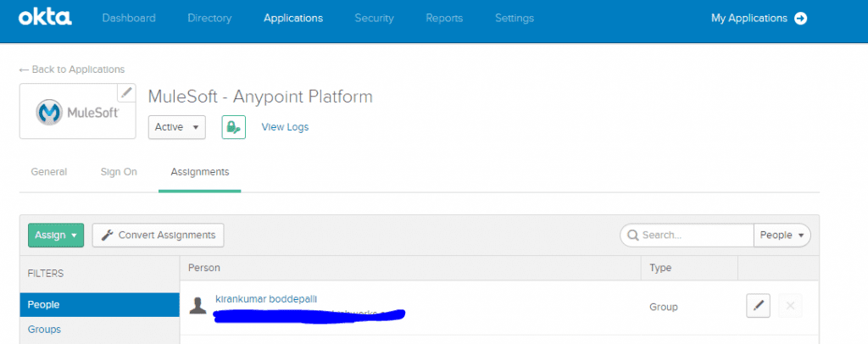Viewport: 868px width, 344px height.
Task: Open the Active status dropdown
Action: click(176, 127)
